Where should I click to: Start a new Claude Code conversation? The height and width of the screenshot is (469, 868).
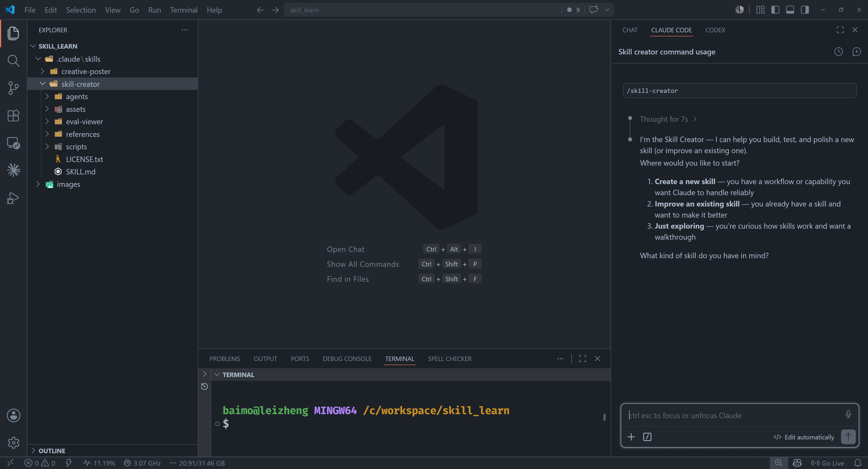click(856, 52)
